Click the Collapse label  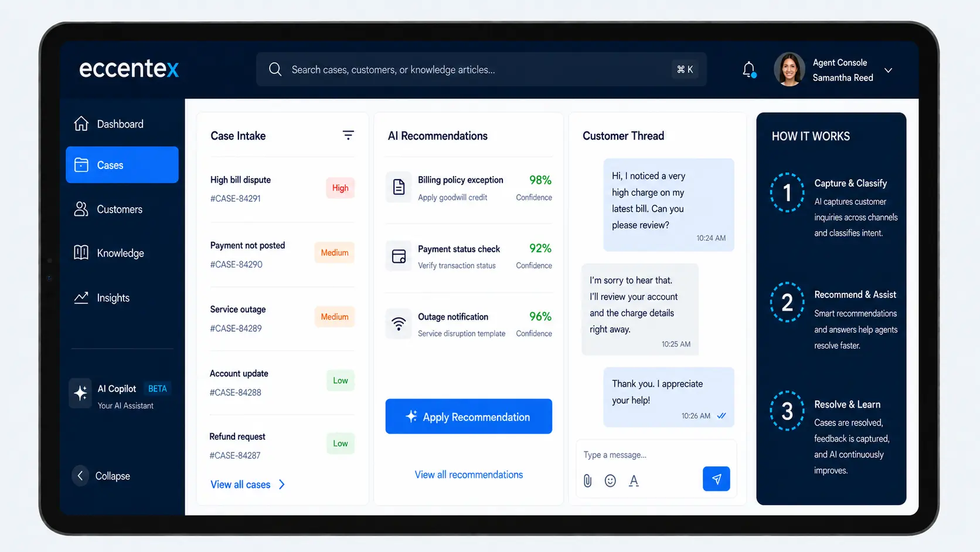[113, 476]
